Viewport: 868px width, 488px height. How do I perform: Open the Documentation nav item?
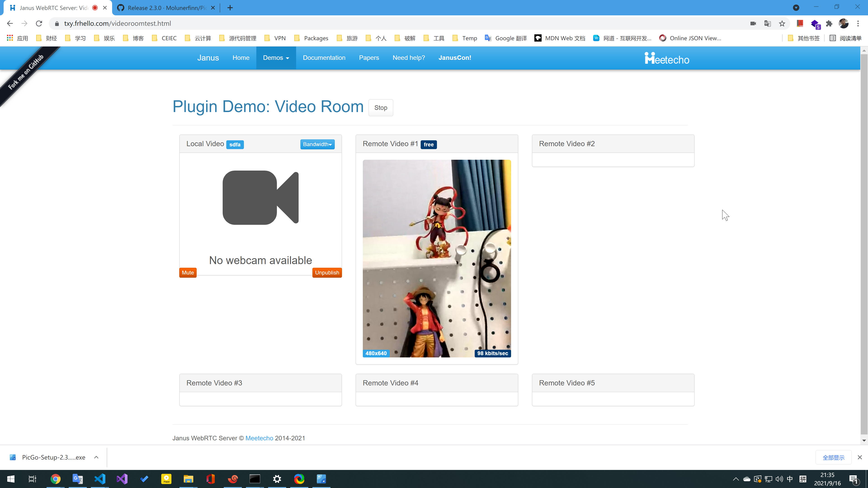tap(324, 58)
